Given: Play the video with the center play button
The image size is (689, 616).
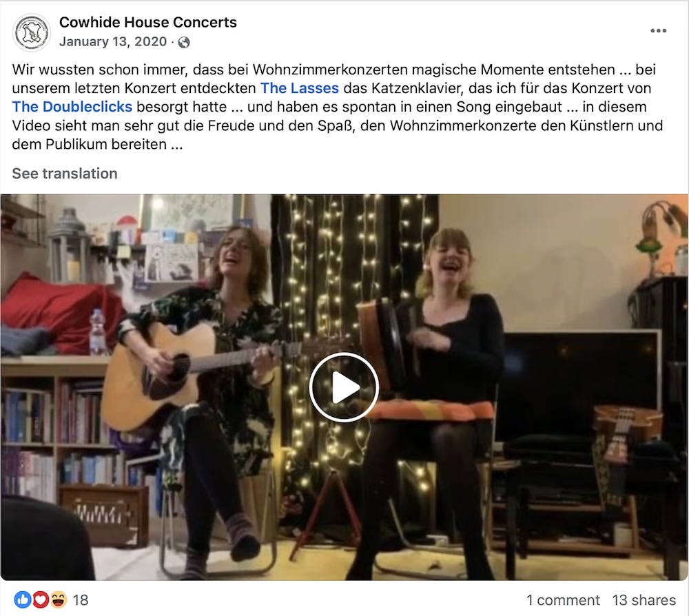Looking at the screenshot, I should pyautogui.click(x=344, y=387).
